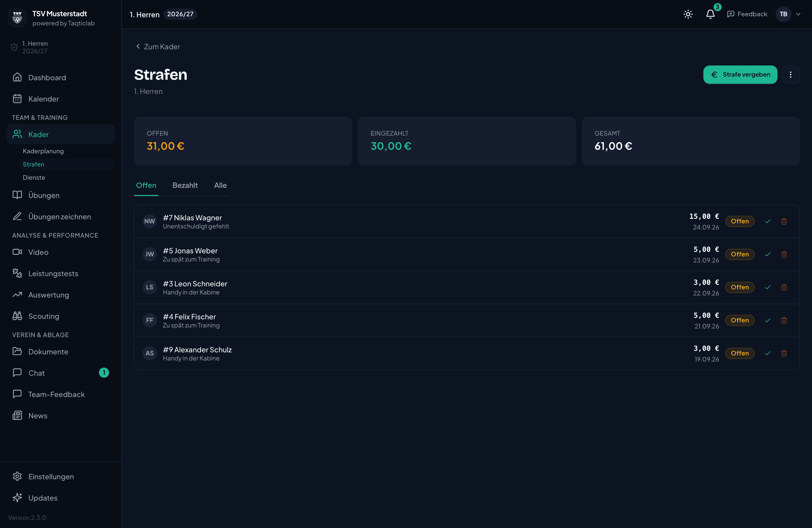This screenshot has width=812, height=528.
Task: Go back via Zum Kader link
Action: click(x=158, y=46)
